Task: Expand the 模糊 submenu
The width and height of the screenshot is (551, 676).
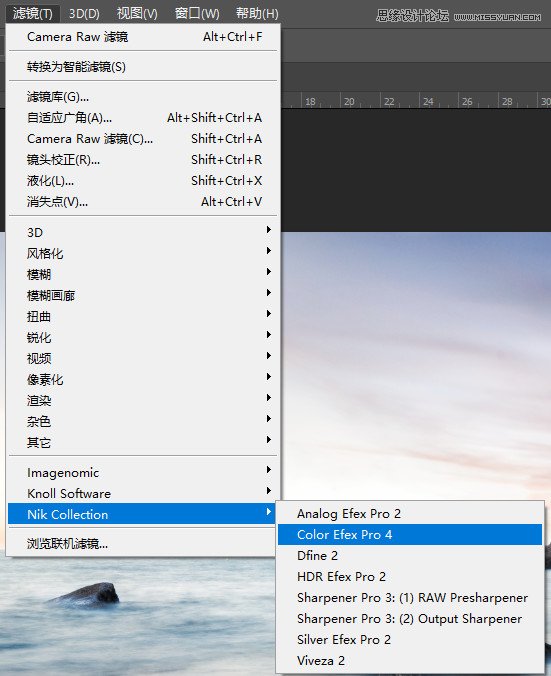Action: pos(143,275)
